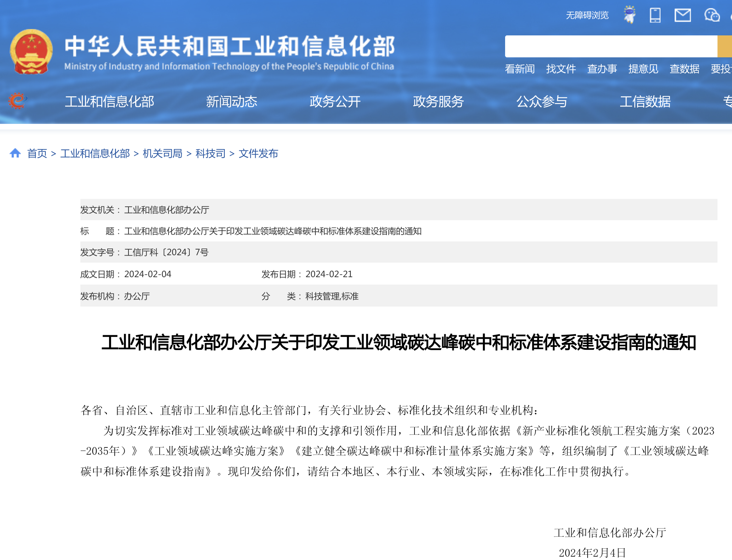
Task: Click the mobile version phone icon
Action: [x=656, y=15]
